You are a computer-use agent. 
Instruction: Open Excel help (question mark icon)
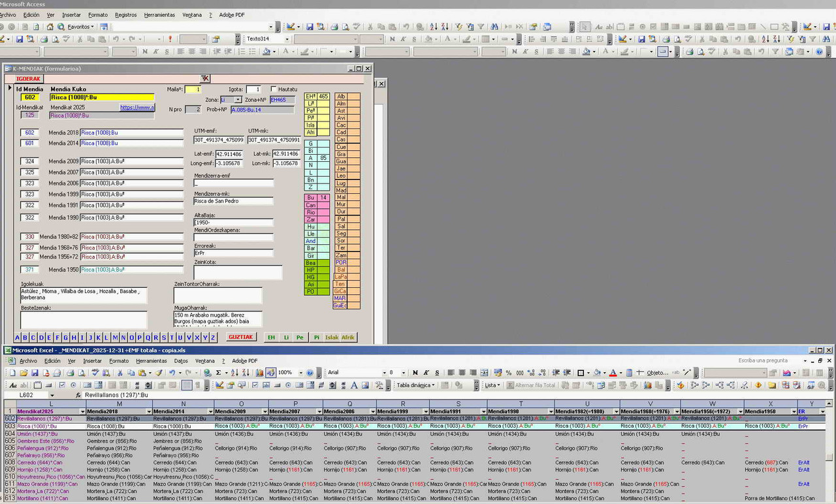[x=310, y=373]
